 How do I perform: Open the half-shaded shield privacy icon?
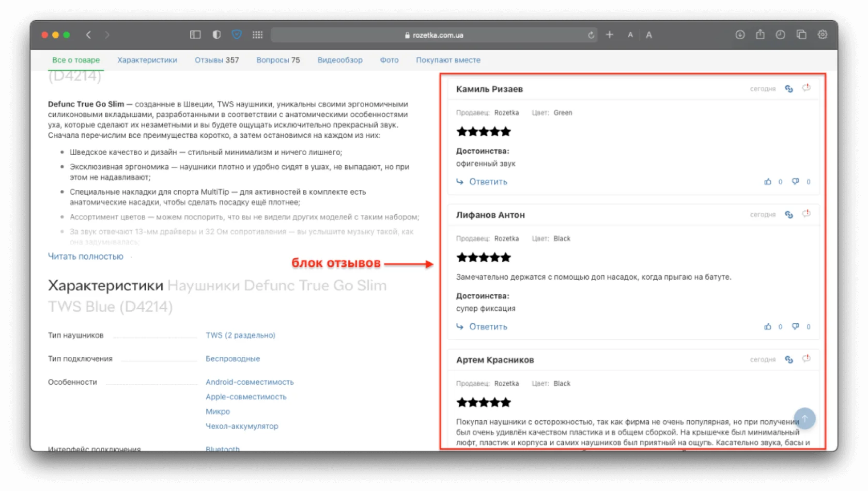click(216, 35)
